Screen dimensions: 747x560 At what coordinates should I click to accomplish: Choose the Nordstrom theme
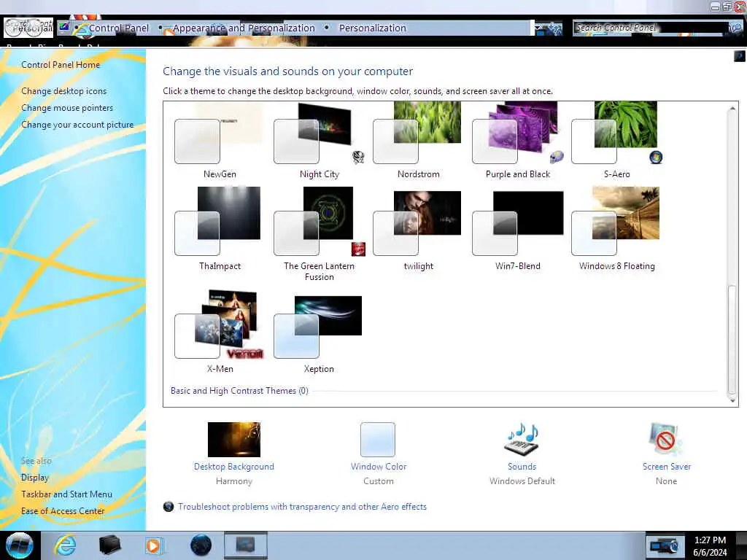pos(418,141)
